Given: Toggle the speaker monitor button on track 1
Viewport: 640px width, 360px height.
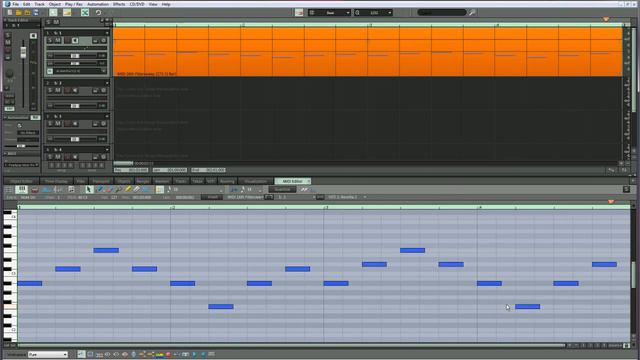Looking at the screenshot, I should 75,40.
